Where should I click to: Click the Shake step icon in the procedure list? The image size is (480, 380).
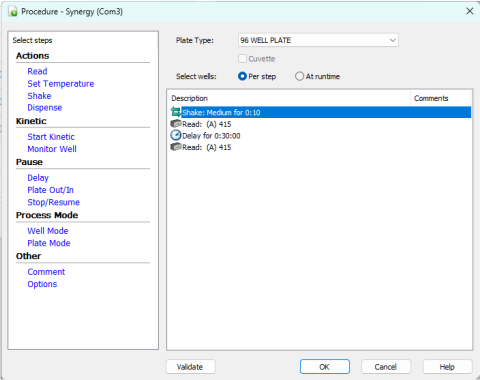(176, 112)
